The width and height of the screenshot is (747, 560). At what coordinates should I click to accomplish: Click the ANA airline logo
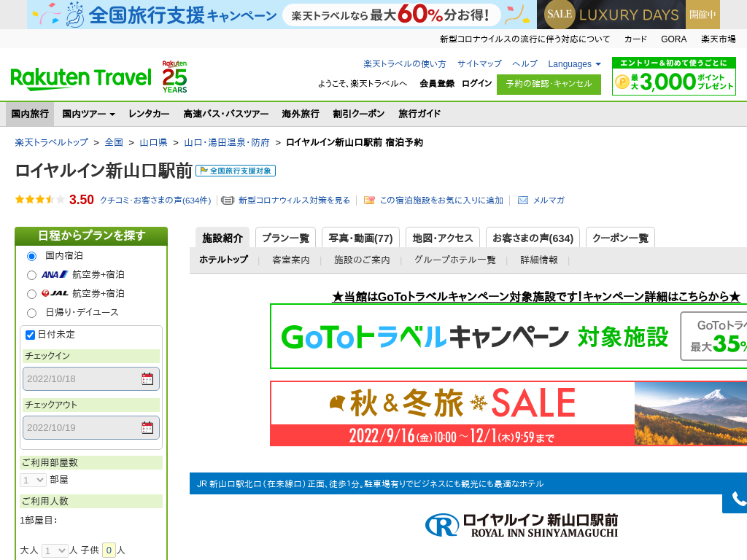pyautogui.click(x=55, y=275)
